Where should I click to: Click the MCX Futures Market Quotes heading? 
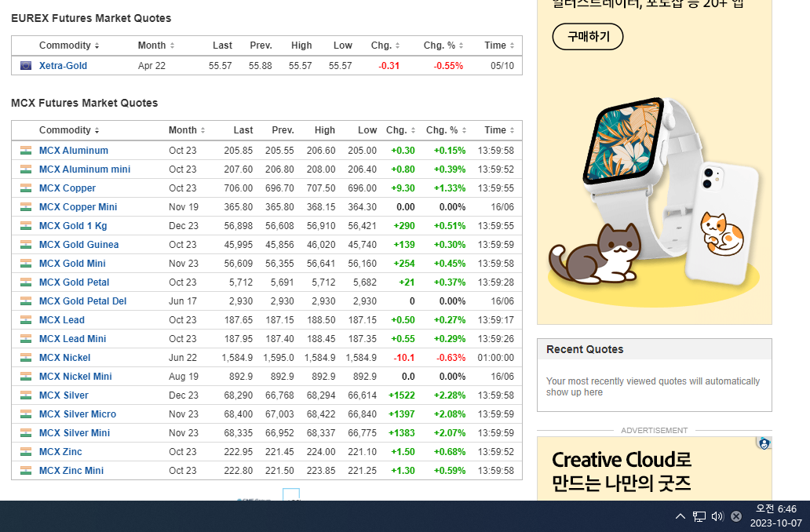click(x=84, y=103)
